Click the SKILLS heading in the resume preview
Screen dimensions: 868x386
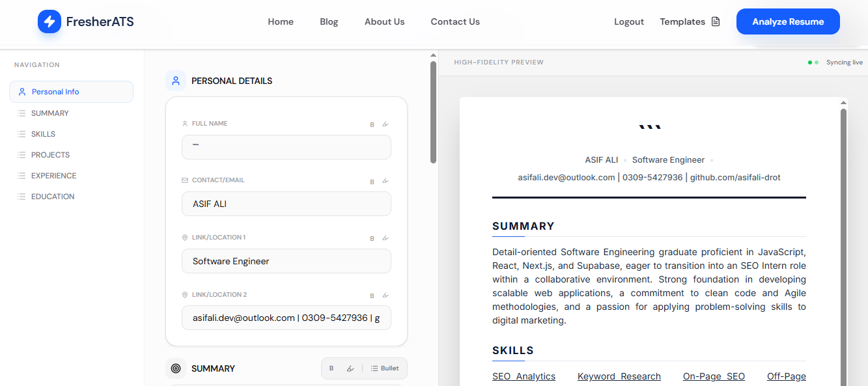[513, 351]
